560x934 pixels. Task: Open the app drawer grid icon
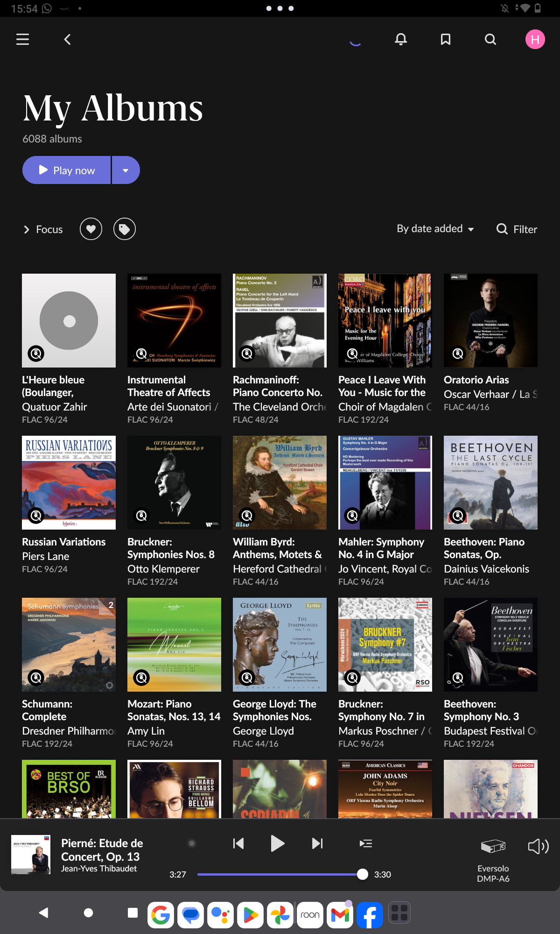(x=399, y=913)
